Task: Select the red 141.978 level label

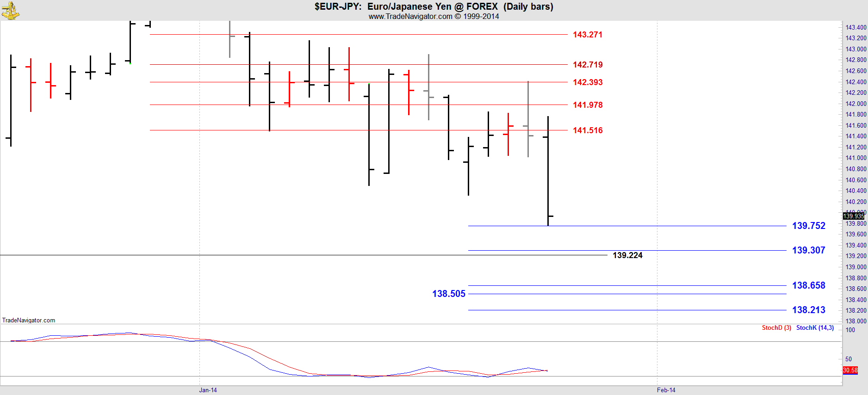Action: point(587,105)
